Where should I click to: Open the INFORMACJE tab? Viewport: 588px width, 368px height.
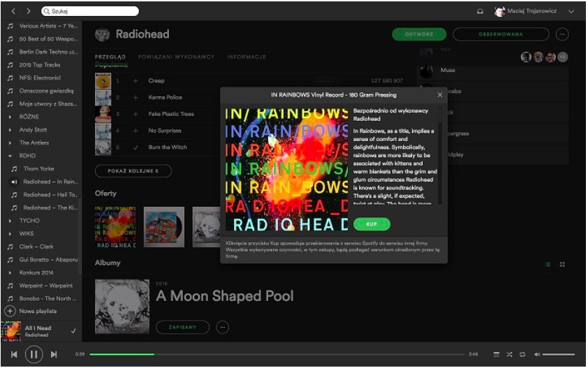point(247,57)
